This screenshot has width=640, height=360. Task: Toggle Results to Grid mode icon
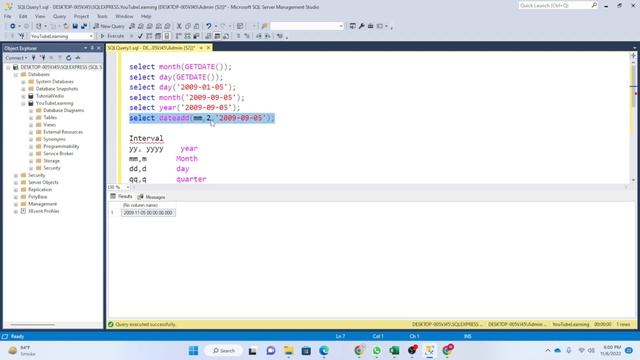pos(217,36)
